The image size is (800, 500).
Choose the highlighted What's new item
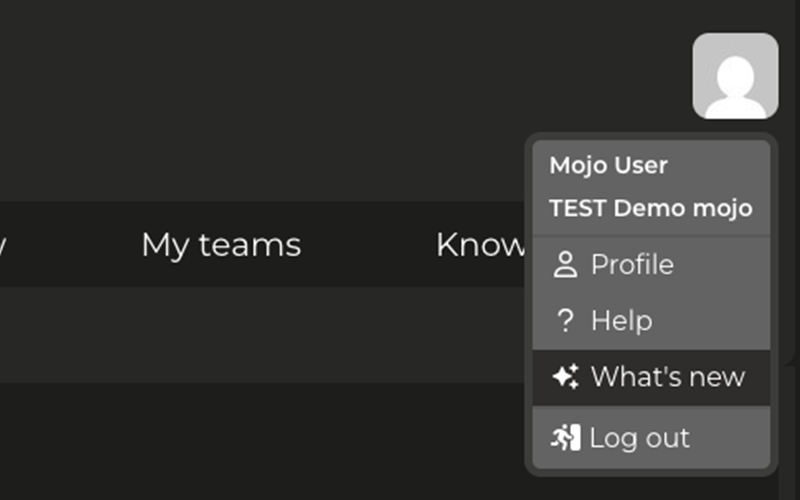[x=652, y=378]
